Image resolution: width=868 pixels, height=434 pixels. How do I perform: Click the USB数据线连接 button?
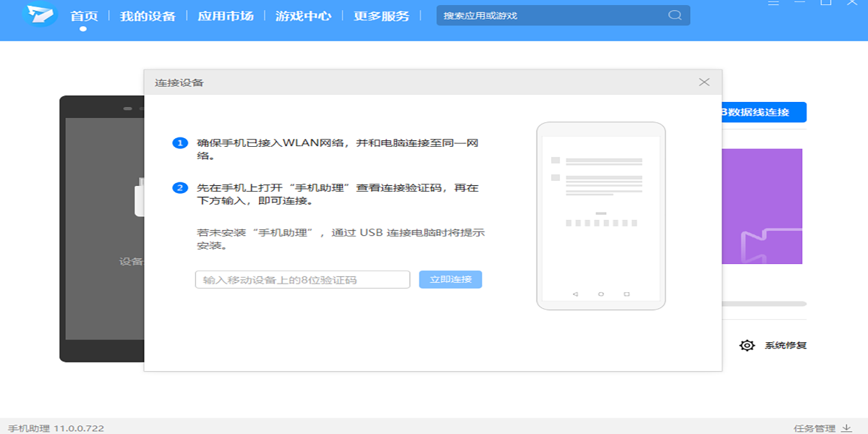coord(763,112)
